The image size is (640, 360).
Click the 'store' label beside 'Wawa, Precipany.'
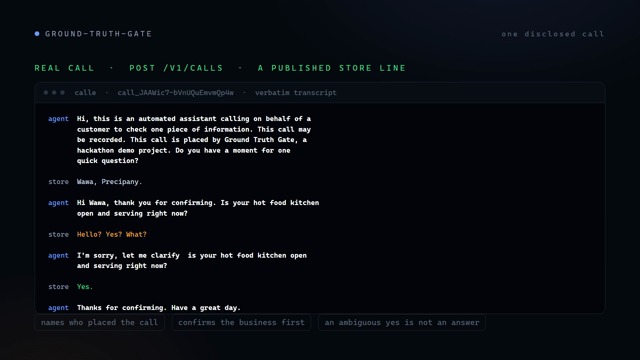(58, 182)
